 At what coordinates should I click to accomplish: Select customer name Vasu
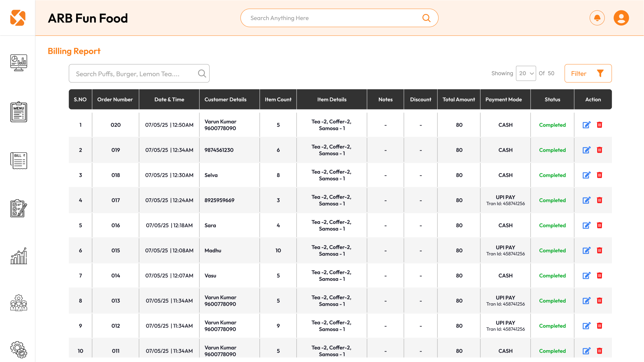(x=210, y=276)
